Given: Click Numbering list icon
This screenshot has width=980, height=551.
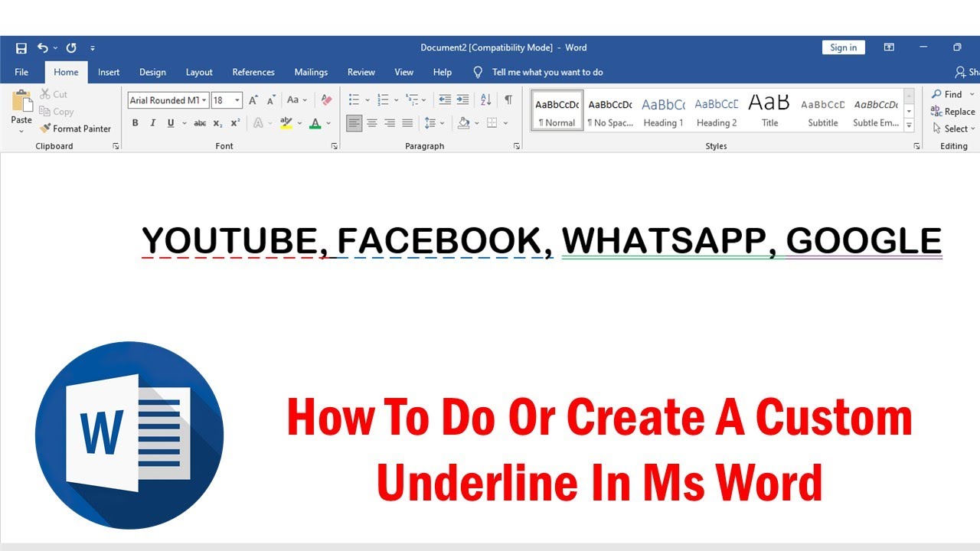Looking at the screenshot, I should (x=383, y=100).
